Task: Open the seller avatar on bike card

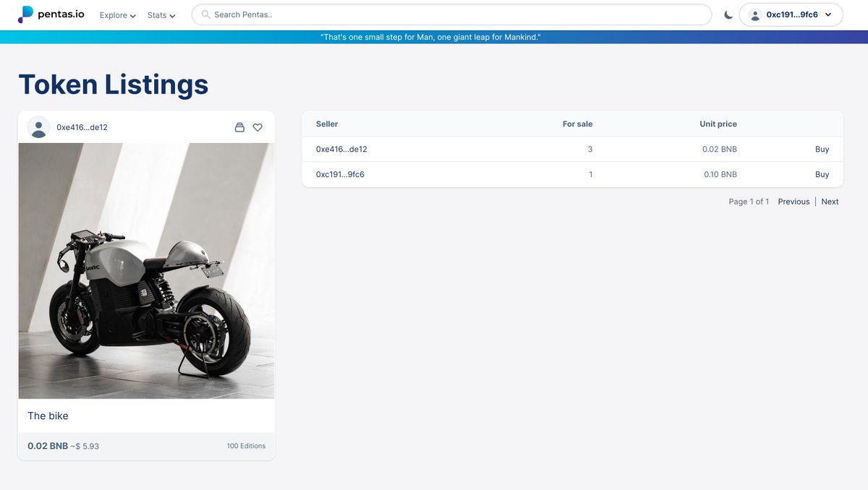Action: pyautogui.click(x=38, y=127)
